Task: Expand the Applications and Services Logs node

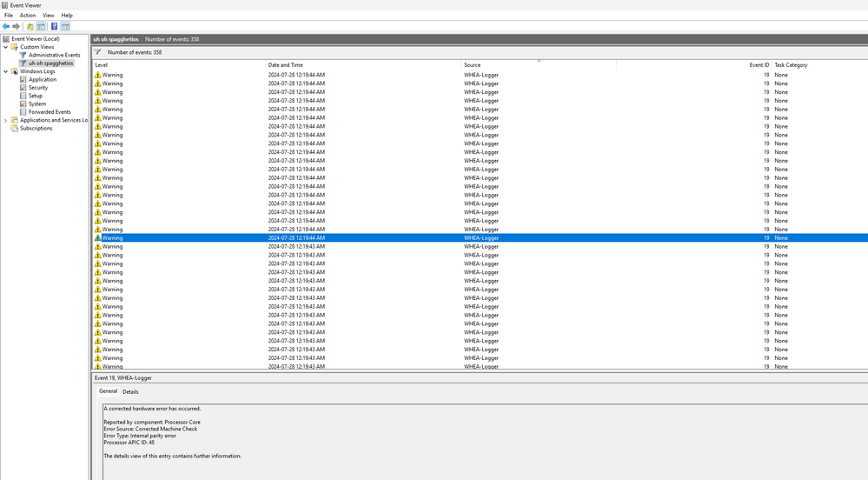Action: pos(6,120)
